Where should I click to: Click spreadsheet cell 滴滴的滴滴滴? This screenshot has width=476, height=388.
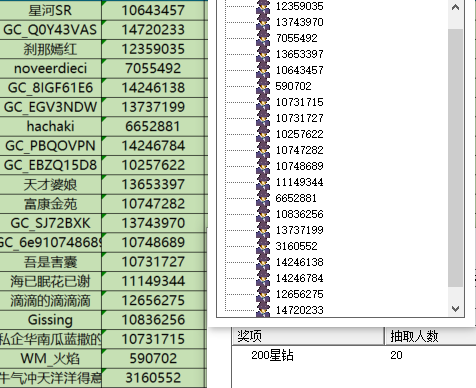[50, 300]
